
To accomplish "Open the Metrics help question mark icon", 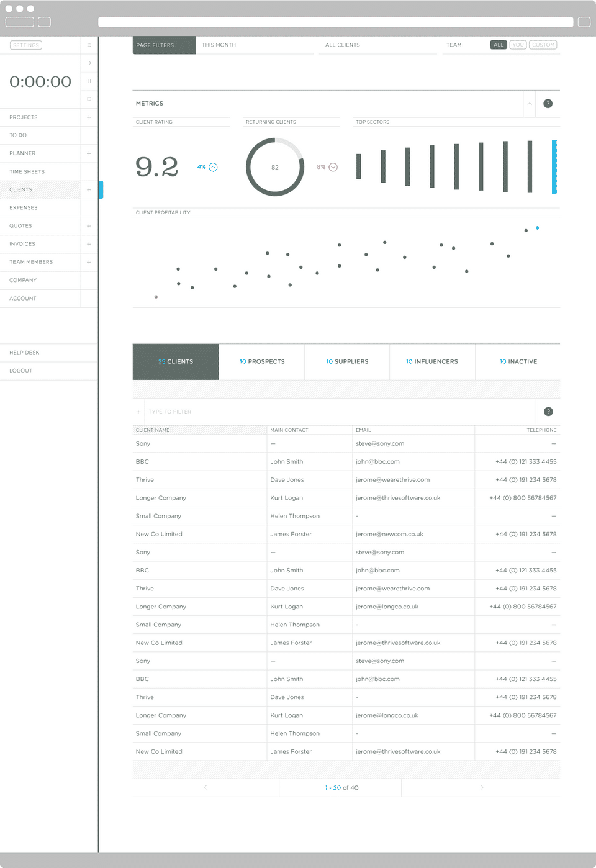I will point(548,104).
